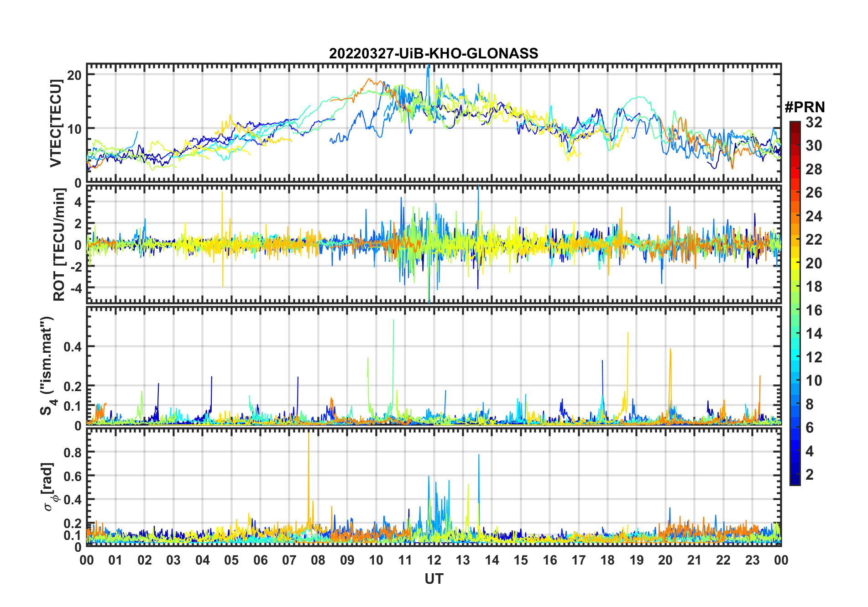Click the colorbar tick label 26
The height and width of the screenshot is (607, 868).
(x=814, y=193)
